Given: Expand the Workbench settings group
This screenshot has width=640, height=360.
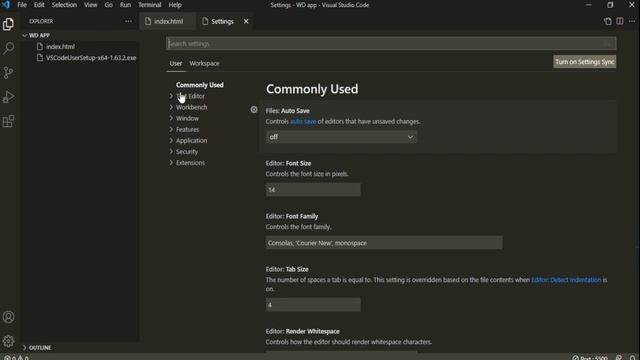Looking at the screenshot, I should coord(191,107).
